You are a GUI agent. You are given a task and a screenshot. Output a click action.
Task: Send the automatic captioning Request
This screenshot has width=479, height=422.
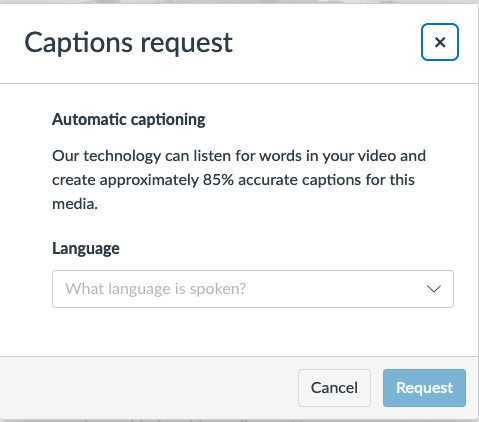coord(424,388)
